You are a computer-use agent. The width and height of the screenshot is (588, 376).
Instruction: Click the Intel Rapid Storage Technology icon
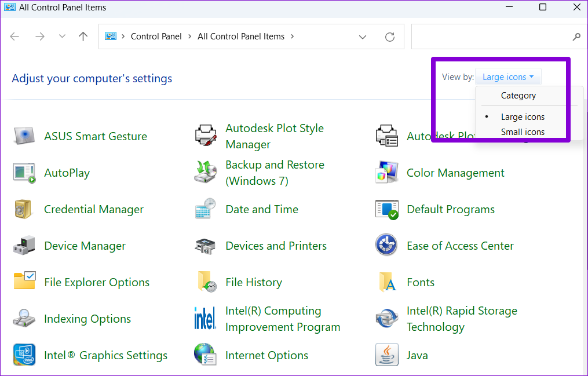[386, 318]
